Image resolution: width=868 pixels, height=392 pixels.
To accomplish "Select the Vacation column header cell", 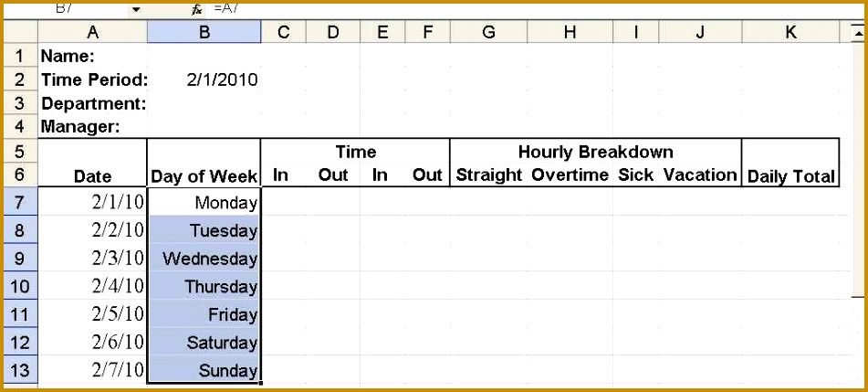I will click(x=700, y=175).
